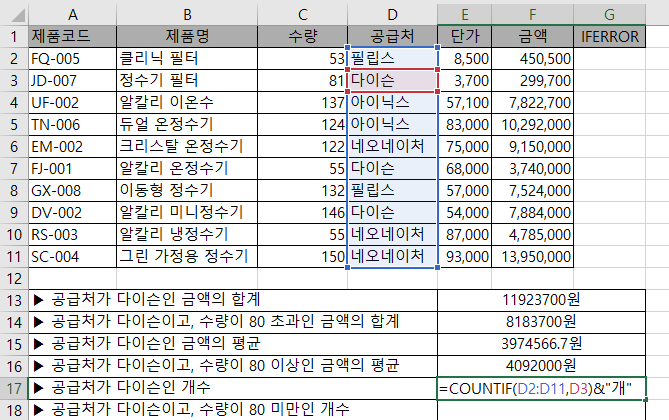Screen dimensions: 669x420
Task: Select unit price cell 93,000
Action: (465, 257)
